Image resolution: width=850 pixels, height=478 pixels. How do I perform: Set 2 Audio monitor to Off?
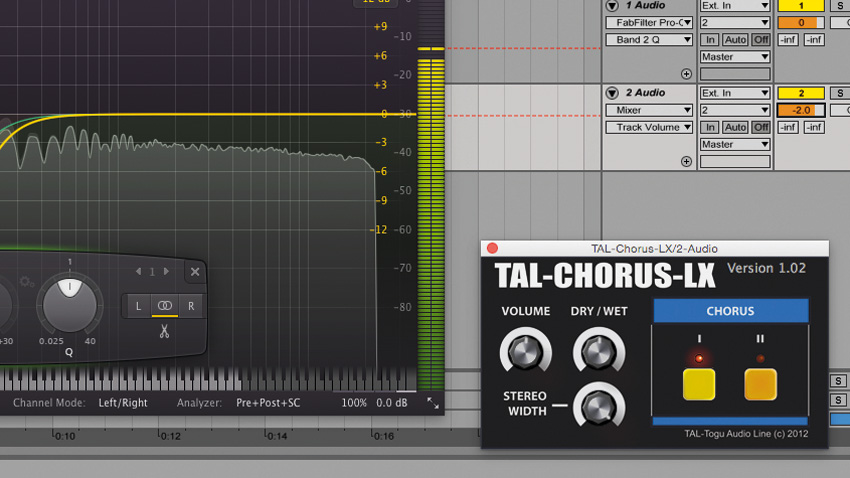point(761,127)
